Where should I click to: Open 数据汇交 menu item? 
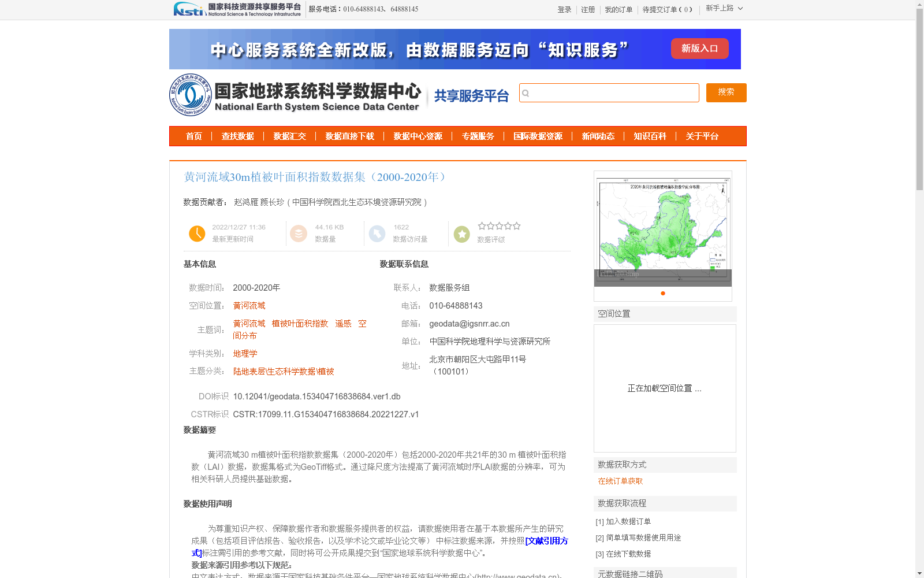pyautogui.click(x=290, y=136)
